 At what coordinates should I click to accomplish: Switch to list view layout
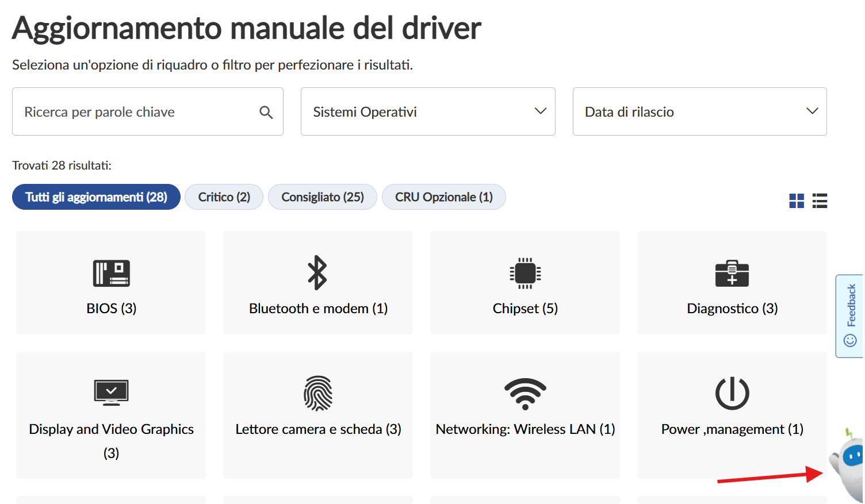[x=820, y=201]
